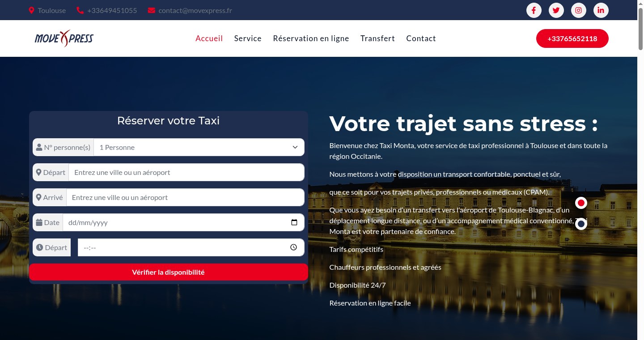This screenshot has height=340, width=644.
Task: Click the contact@movexpress.fr email link
Action: (195, 10)
